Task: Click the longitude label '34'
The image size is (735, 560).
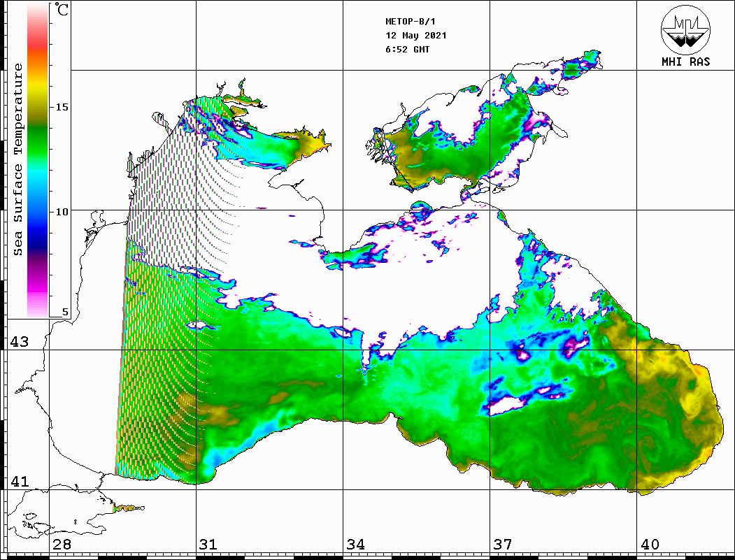Action: [356, 545]
